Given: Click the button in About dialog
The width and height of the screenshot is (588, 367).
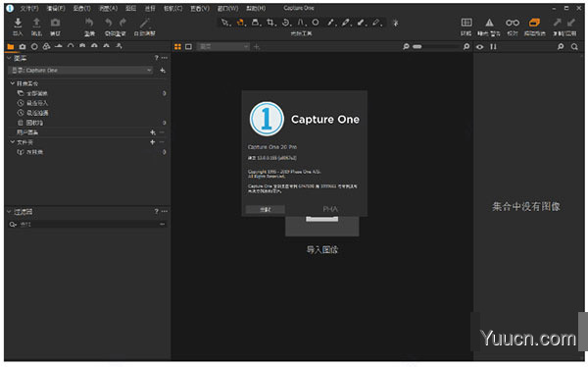Looking at the screenshot, I should pyautogui.click(x=266, y=209).
